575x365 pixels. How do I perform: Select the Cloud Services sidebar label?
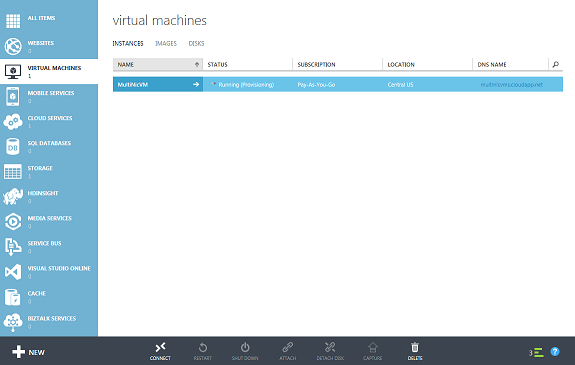[50, 118]
